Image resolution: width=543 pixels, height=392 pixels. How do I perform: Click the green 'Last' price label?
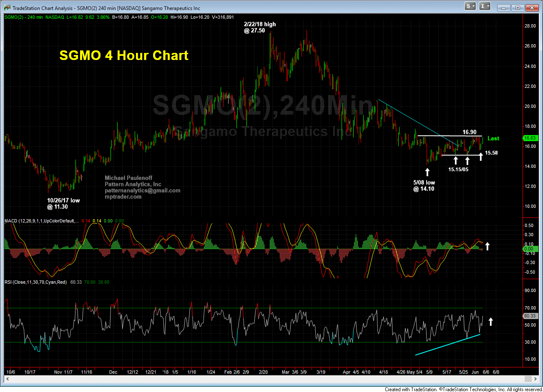click(493, 138)
